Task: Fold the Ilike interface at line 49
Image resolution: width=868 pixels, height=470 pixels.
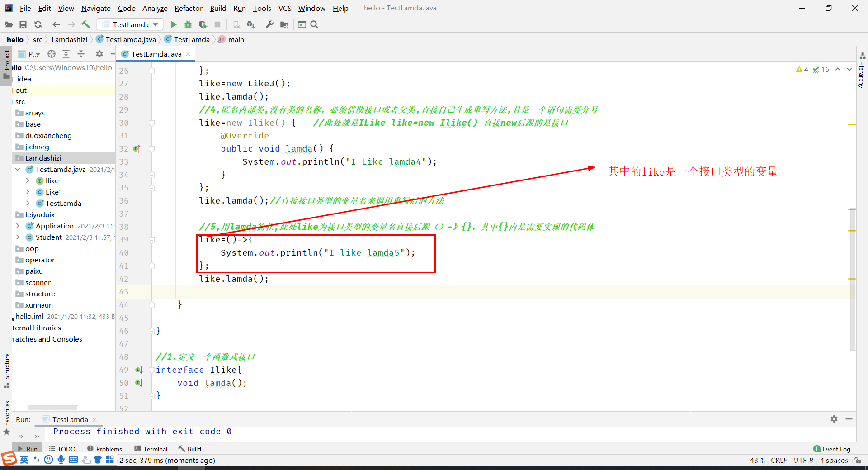Action: tap(152, 370)
